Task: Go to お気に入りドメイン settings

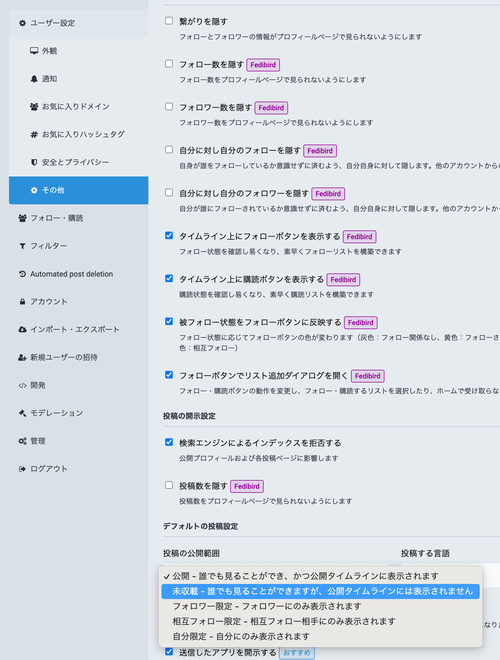Action: 79,106
